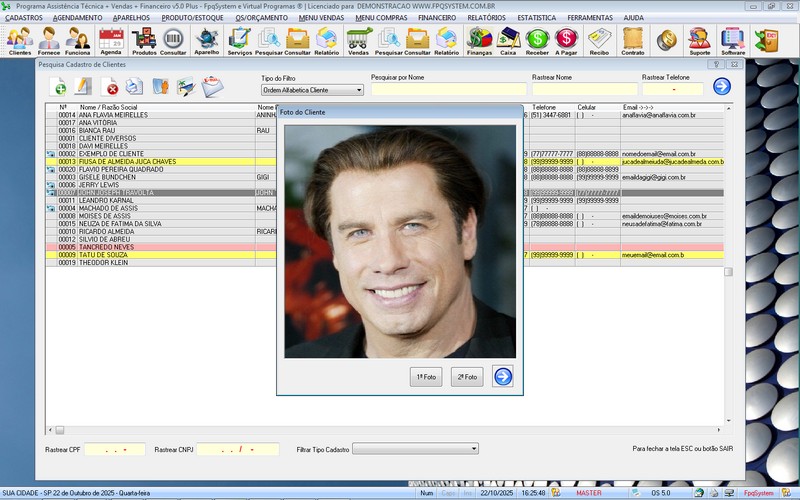Open the A Pagar red dollar icon

(x=566, y=40)
